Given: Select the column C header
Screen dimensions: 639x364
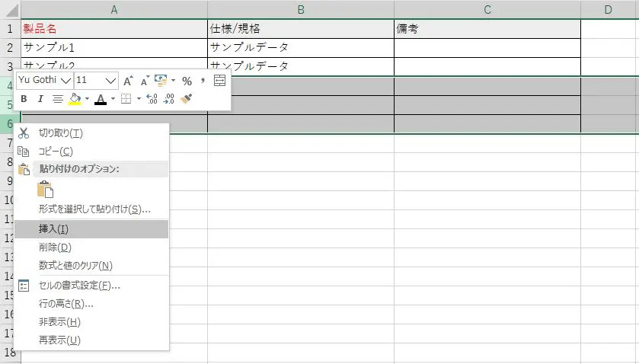Looking at the screenshot, I should pyautogui.click(x=487, y=9).
